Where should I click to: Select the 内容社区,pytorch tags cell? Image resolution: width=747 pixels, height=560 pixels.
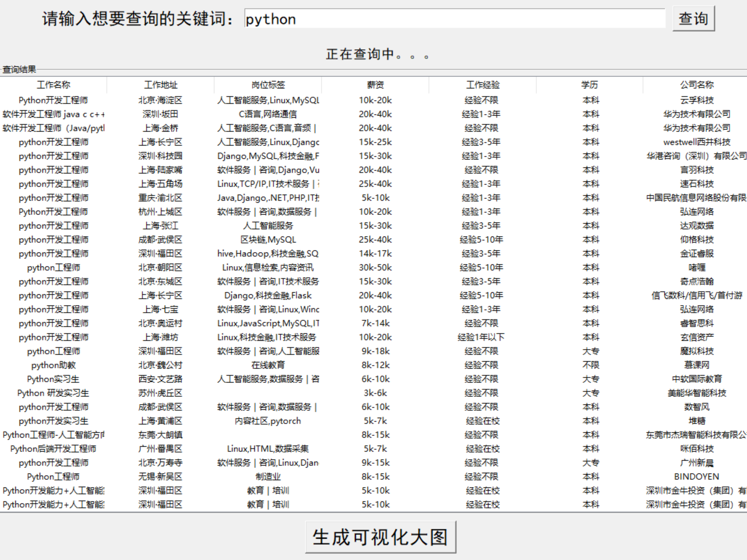[268, 421]
